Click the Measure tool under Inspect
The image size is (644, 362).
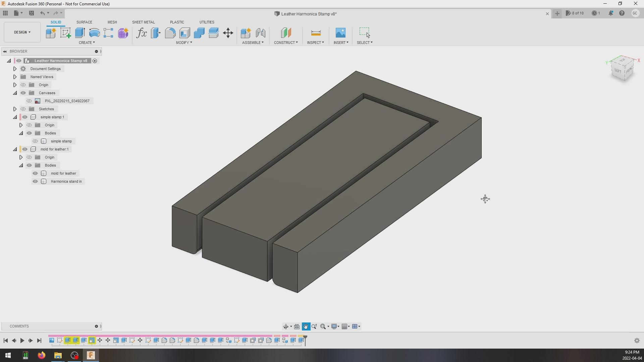316,33
